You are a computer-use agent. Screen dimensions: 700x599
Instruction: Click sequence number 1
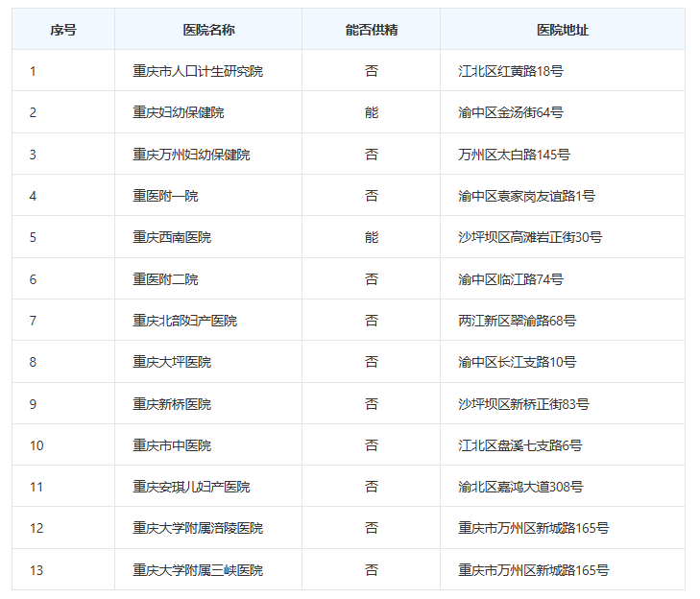[33, 71]
